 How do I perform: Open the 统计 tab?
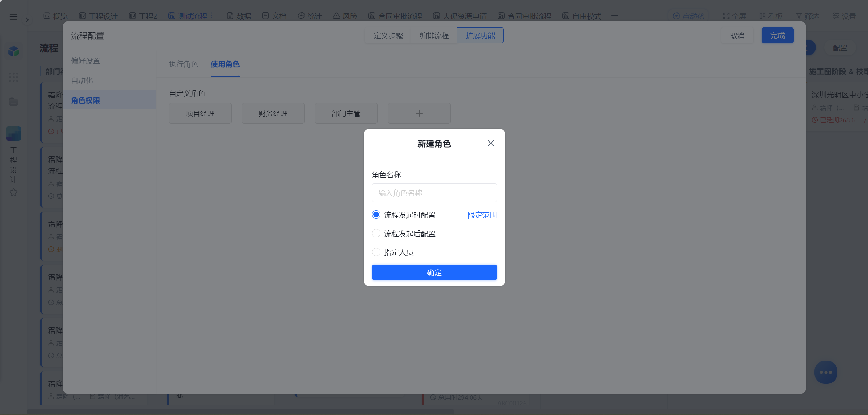(310, 16)
